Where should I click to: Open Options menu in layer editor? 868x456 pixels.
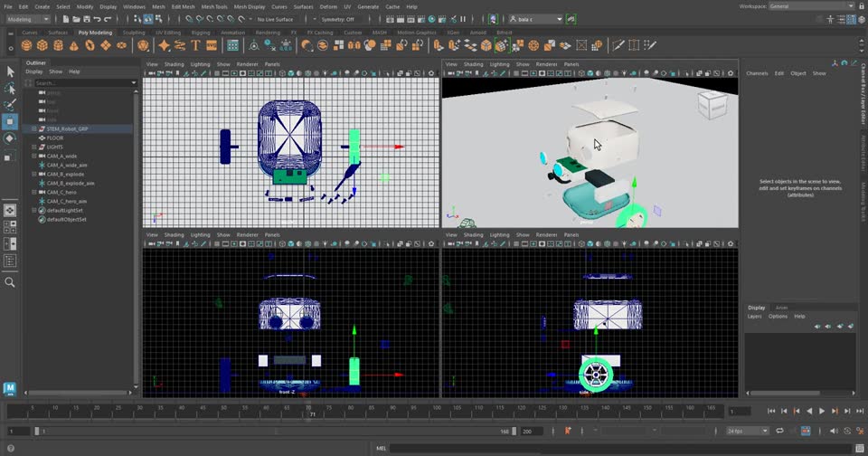coord(778,317)
